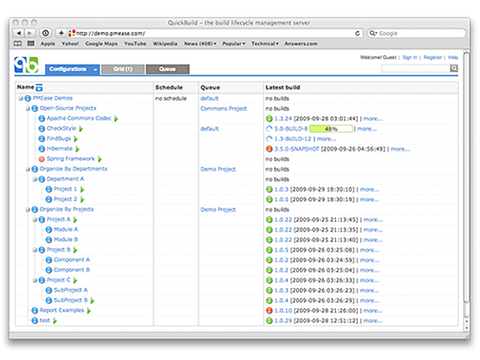Click red failed icon beside 3.5.0-SNAPSHOT
Screen dimensions: 480x360
[x=269, y=149]
